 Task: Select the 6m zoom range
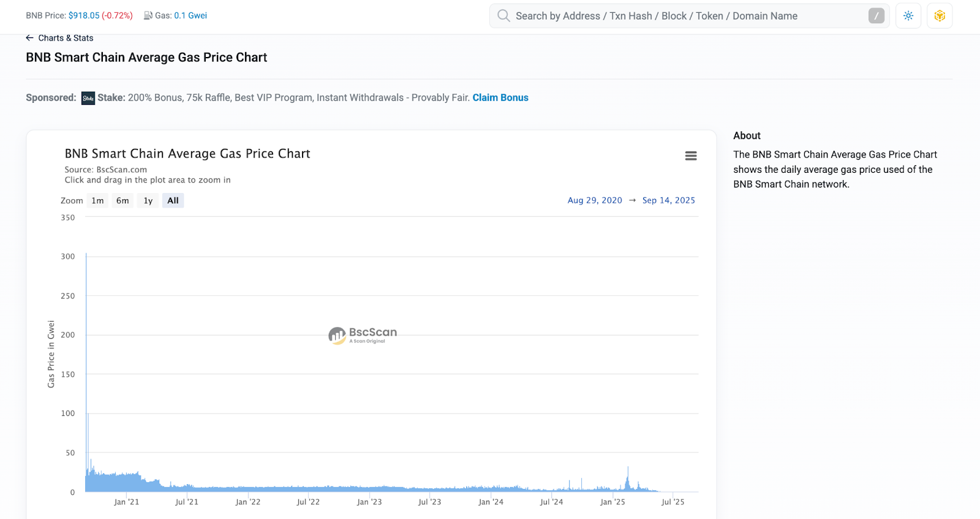(x=123, y=200)
